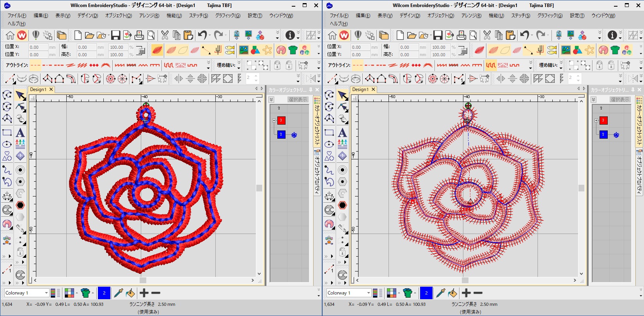
Task: Click the Redo arrow in the right window
Action: click(x=541, y=36)
